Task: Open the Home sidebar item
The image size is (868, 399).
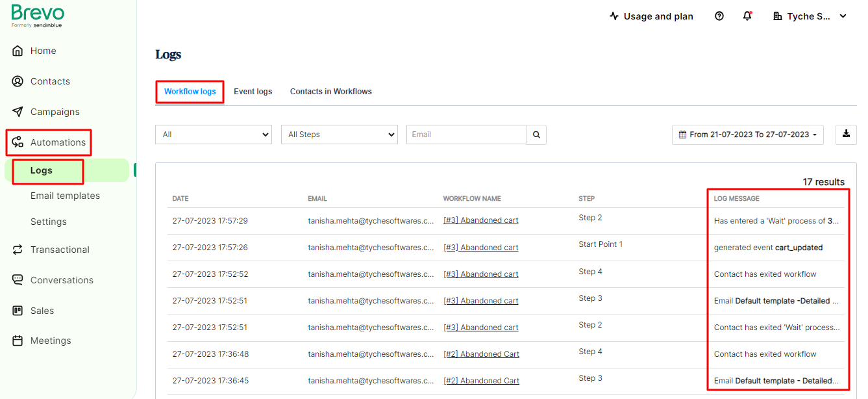Action: click(43, 51)
